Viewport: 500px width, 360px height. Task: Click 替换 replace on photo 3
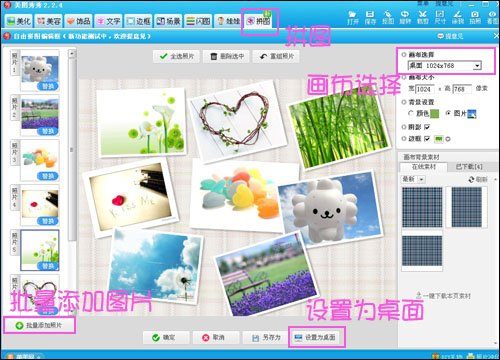coord(48,176)
